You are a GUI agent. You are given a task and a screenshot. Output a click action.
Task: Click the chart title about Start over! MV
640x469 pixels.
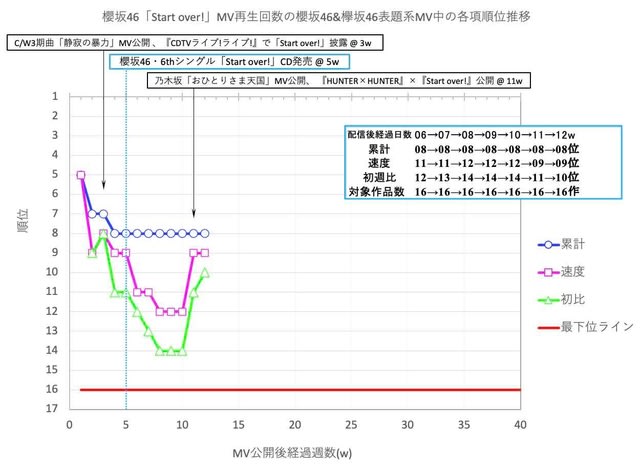316,17
